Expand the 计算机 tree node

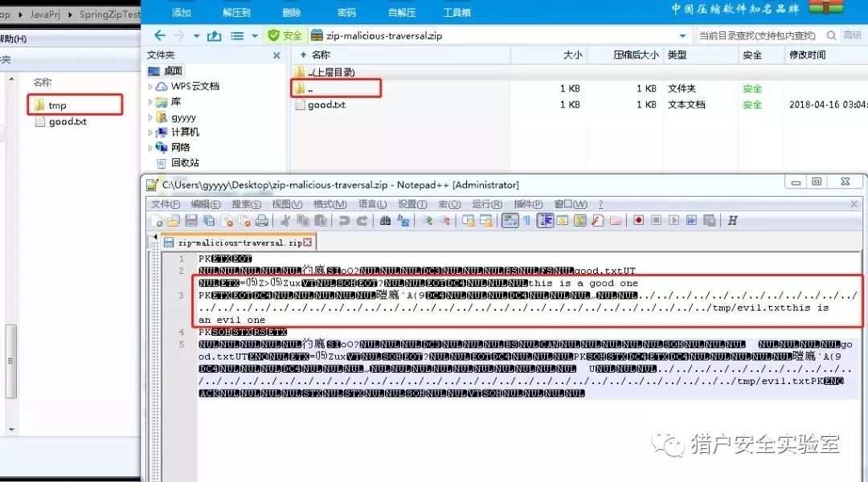click(x=150, y=133)
